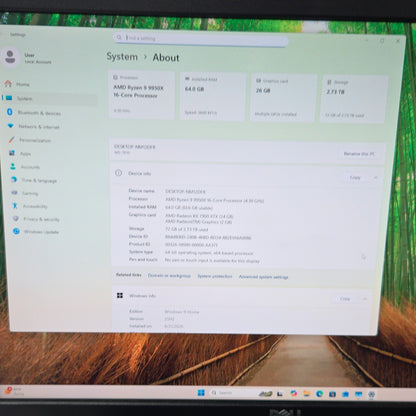Click the Windows Start button on taskbar

click(x=201, y=393)
